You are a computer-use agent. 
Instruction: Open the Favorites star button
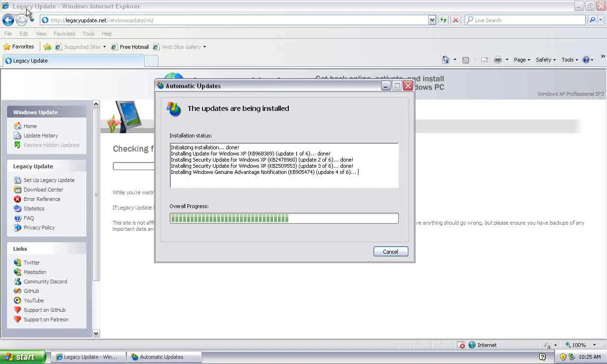pyautogui.click(x=18, y=46)
